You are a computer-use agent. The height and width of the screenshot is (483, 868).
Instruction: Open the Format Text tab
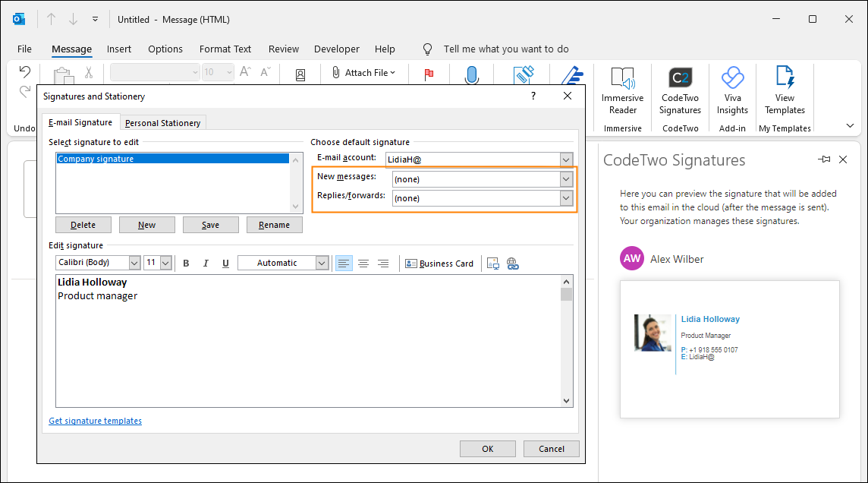(x=225, y=49)
